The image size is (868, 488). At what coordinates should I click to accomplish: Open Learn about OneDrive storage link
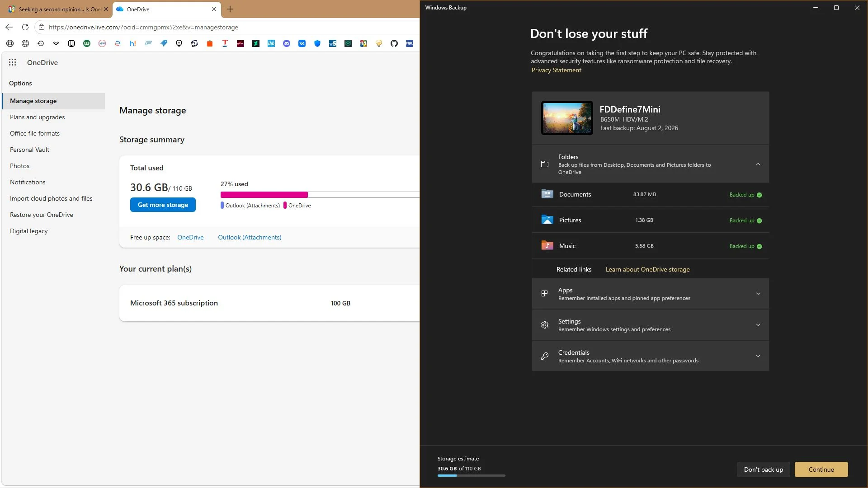647,269
